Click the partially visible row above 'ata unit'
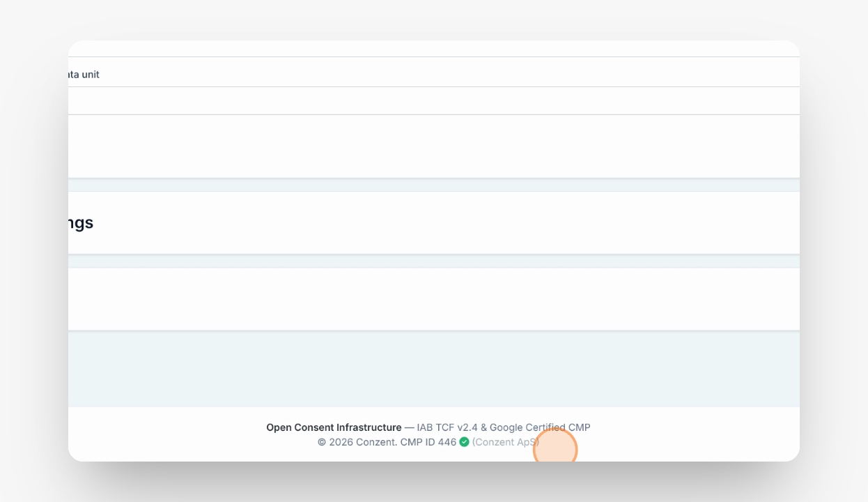 click(434, 49)
